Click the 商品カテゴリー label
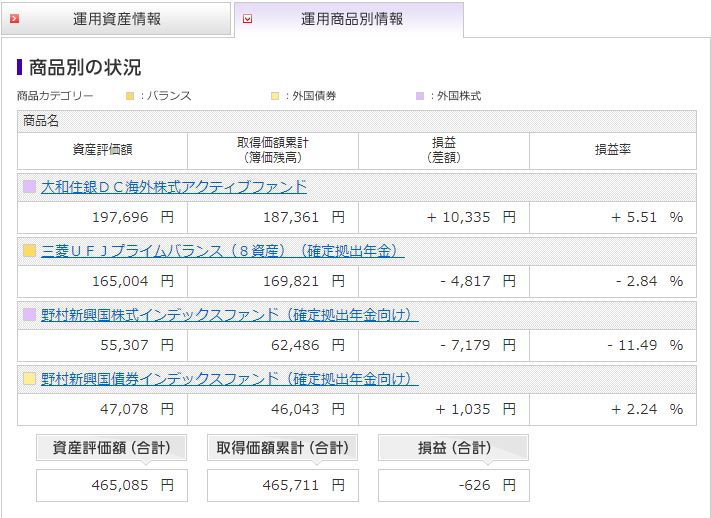Screen dimensions: 711x518 click(x=55, y=96)
